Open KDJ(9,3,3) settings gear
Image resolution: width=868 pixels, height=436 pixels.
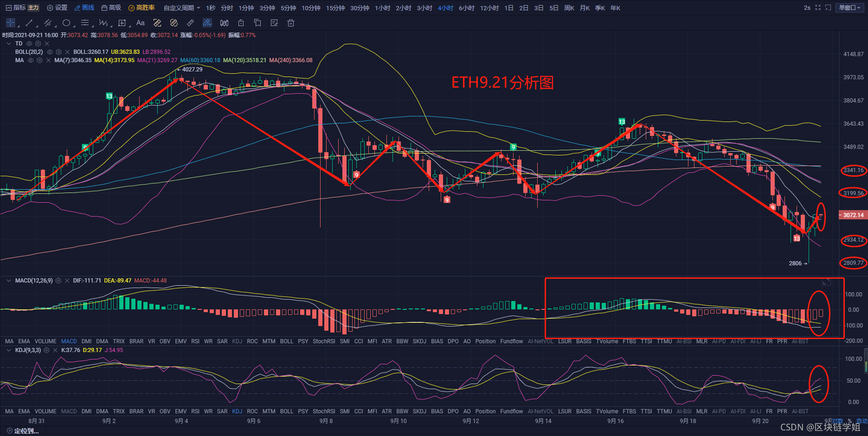[x=46, y=350]
